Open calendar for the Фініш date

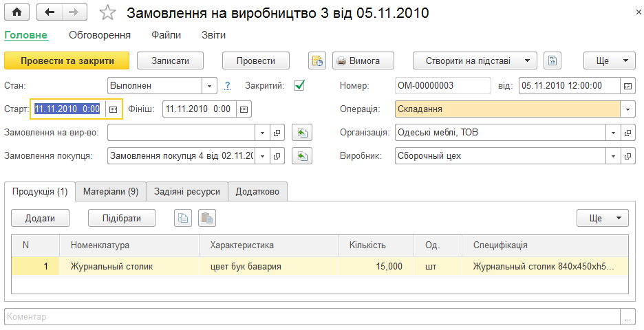(244, 109)
